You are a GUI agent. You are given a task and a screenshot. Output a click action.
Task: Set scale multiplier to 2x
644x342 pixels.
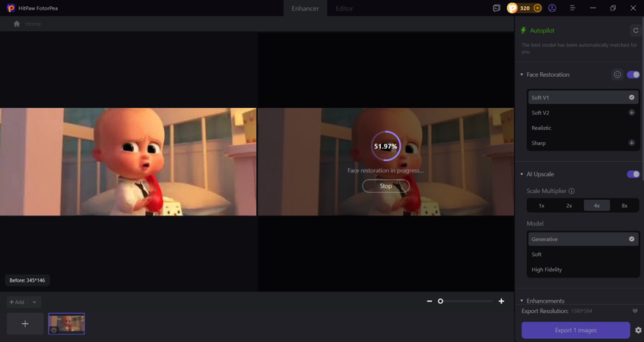[x=569, y=205]
